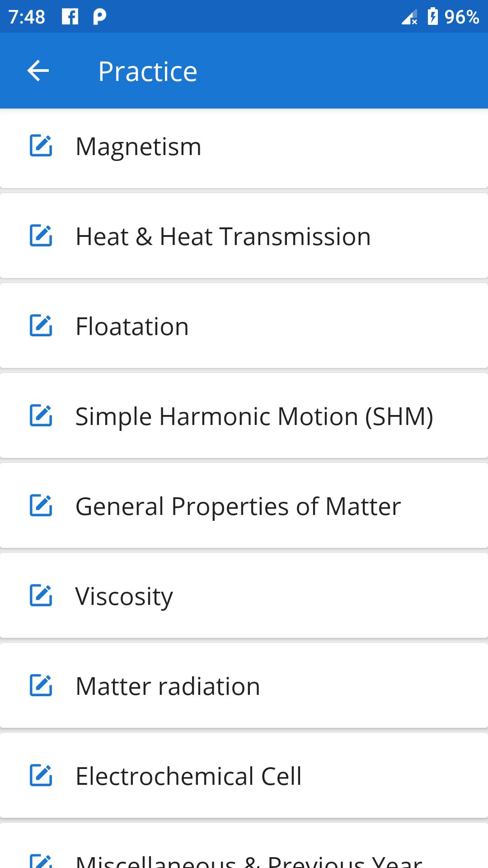
Task: Tap the edit icon beside Viscosity
Action: pos(41,595)
